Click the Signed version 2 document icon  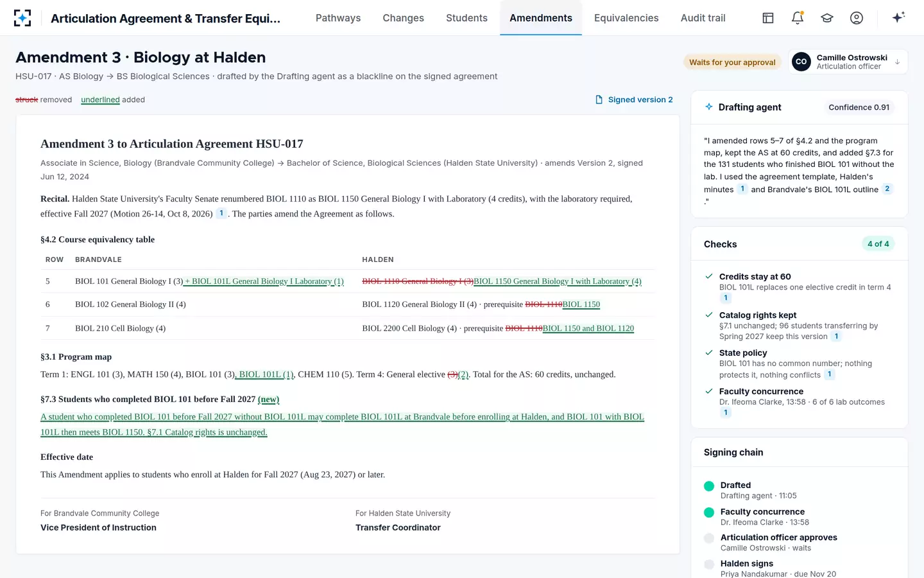coord(599,100)
